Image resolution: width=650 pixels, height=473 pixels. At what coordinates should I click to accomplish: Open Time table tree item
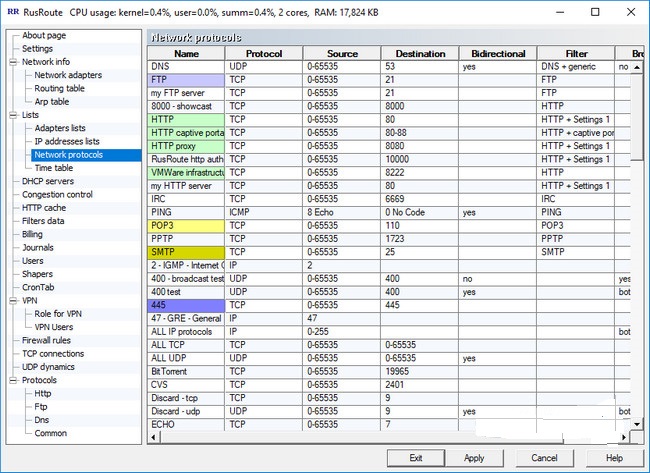53,168
